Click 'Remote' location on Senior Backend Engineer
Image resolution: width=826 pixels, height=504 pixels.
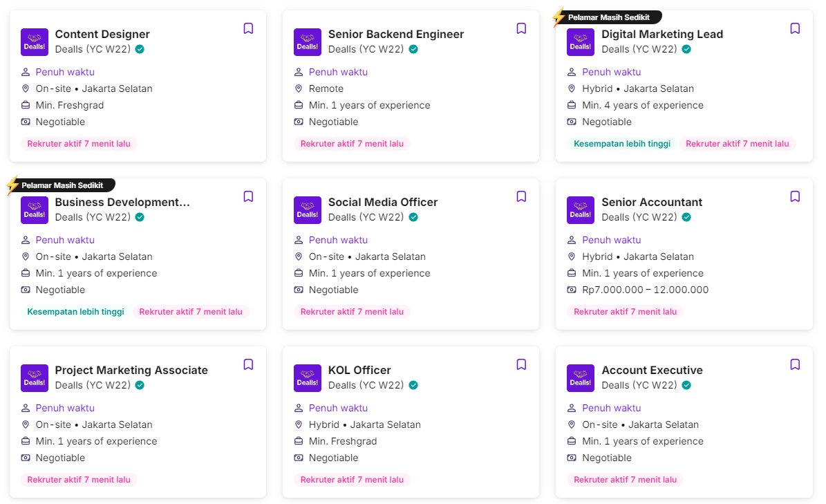(x=326, y=88)
